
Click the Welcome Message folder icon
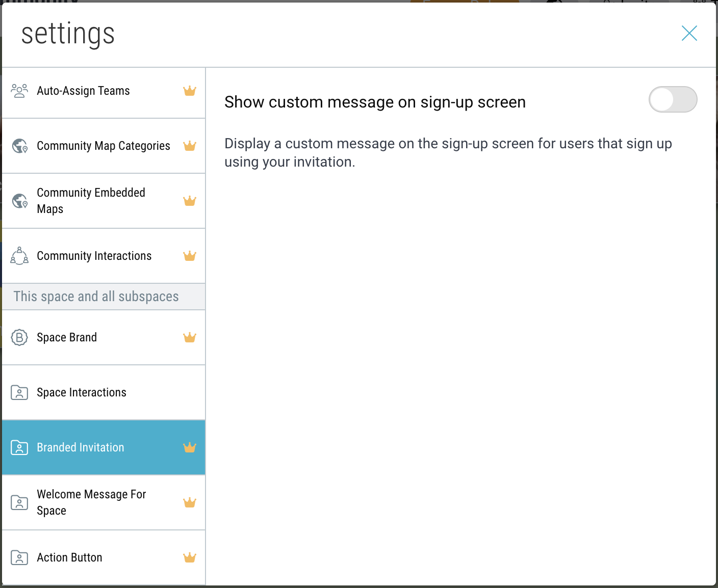pyautogui.click(x=19, y=502)
